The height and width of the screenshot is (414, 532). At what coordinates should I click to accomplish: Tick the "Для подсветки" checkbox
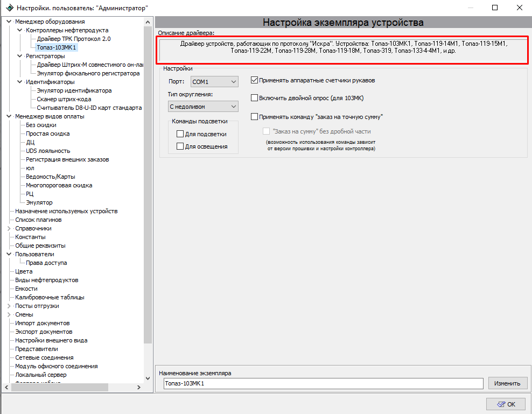click(180, 134)
